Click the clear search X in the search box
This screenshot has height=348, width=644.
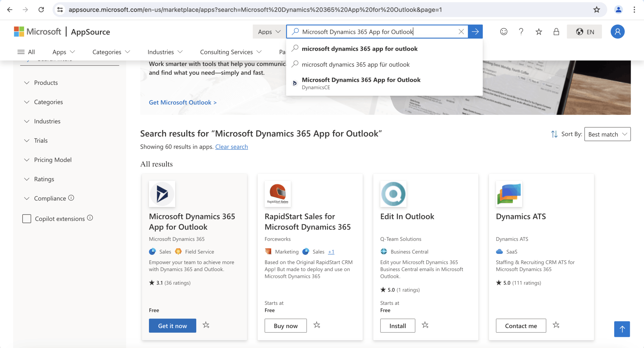pos(461,31)
